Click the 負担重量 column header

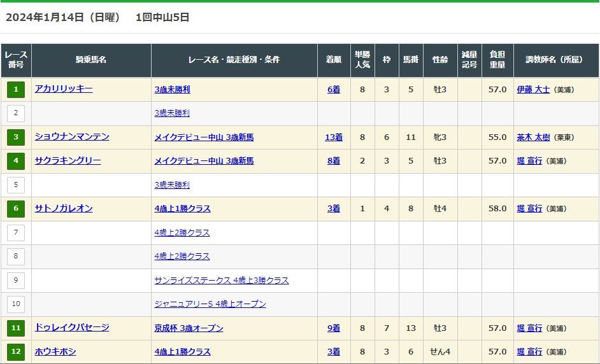pyautogui.click(x=497, y=60)
